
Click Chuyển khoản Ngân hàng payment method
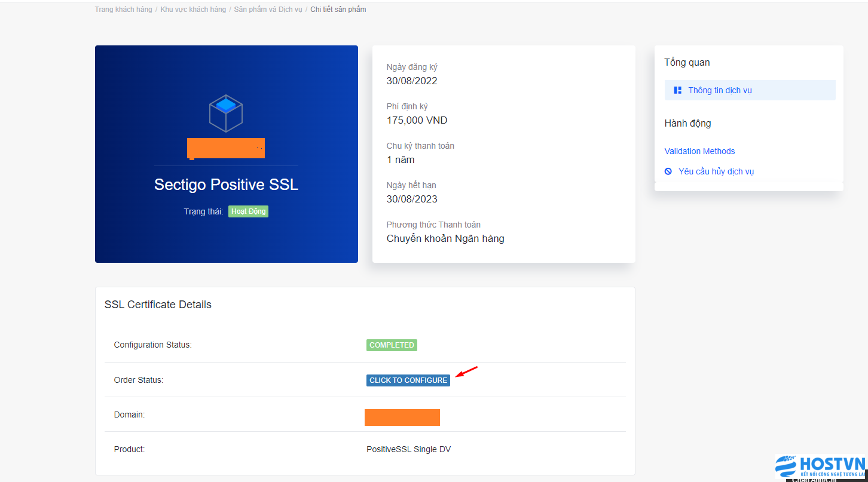(x=445, y=238)
